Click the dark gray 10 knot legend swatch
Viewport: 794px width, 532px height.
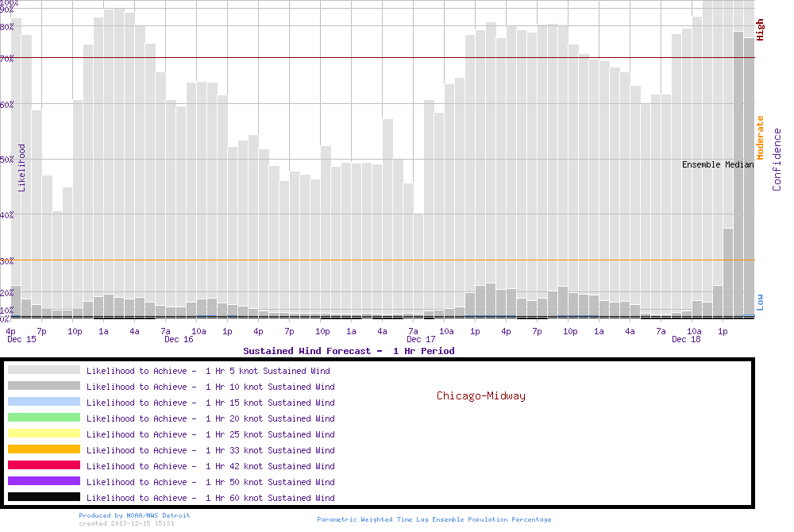(44, 386)
